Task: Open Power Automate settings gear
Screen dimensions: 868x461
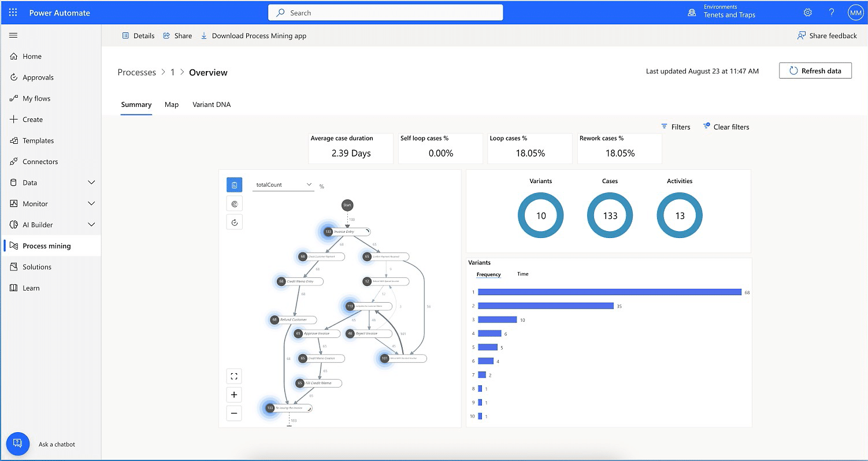Action: (807, 12)
